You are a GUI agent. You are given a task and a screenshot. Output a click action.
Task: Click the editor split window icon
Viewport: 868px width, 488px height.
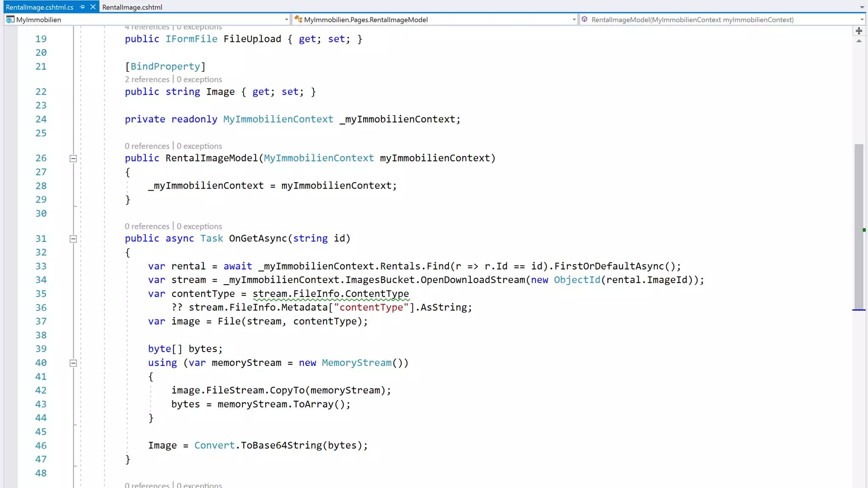click(859, 31)
